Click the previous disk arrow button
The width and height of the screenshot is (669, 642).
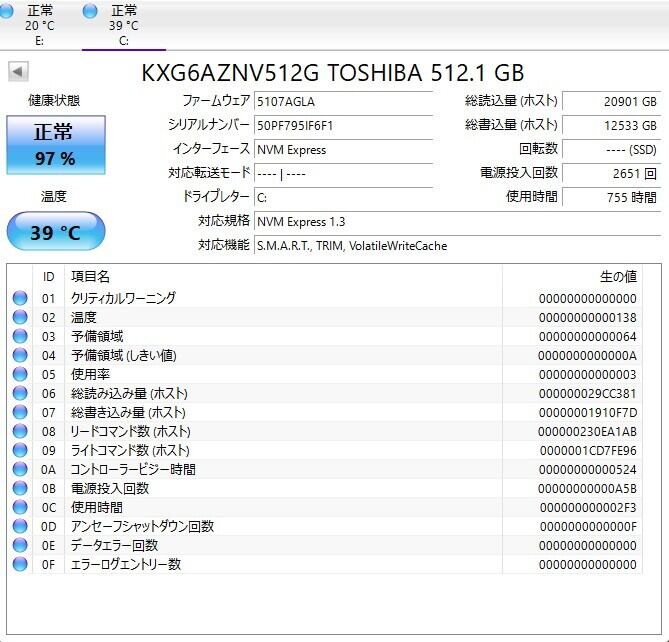coord(18,72)
